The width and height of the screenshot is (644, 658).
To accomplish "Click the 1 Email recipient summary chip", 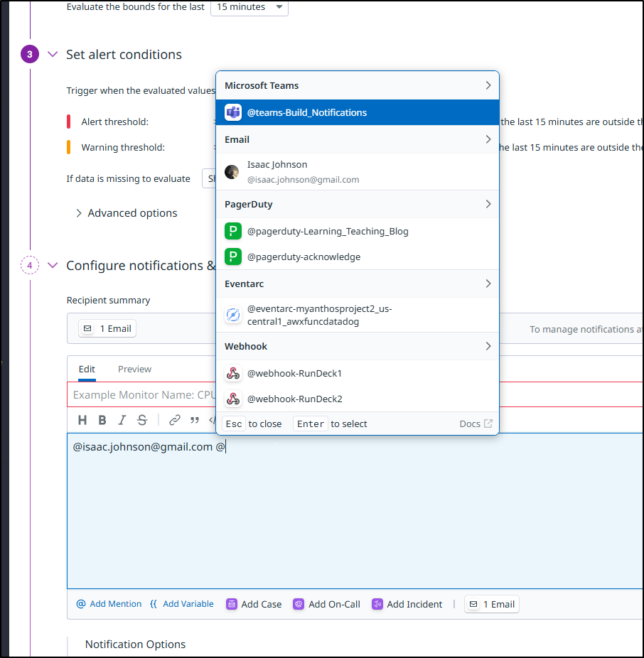I will pyautogui.click(x=107, y=328).
